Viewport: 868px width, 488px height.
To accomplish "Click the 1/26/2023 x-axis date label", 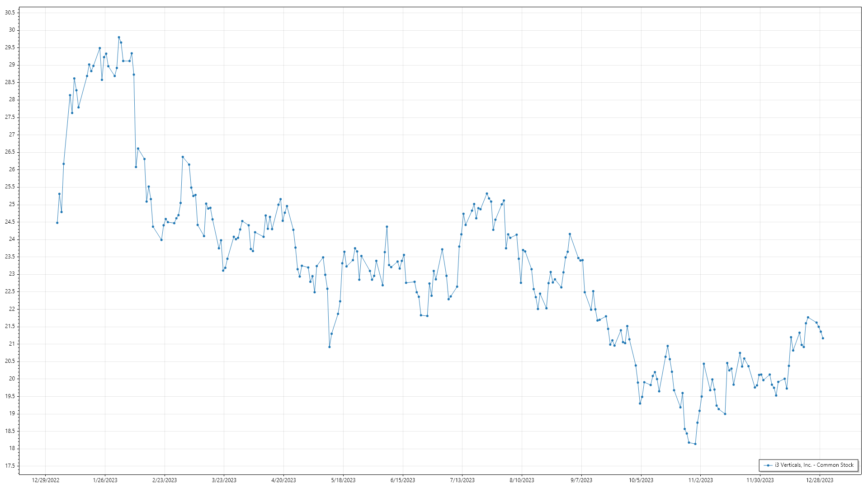I will click(x=105, y=480).
